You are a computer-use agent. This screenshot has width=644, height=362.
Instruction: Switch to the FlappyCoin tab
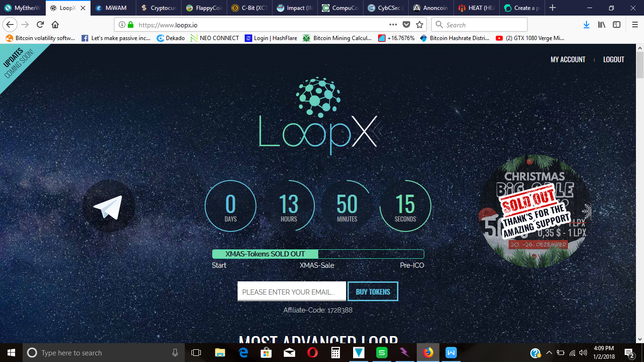(204, 8)
